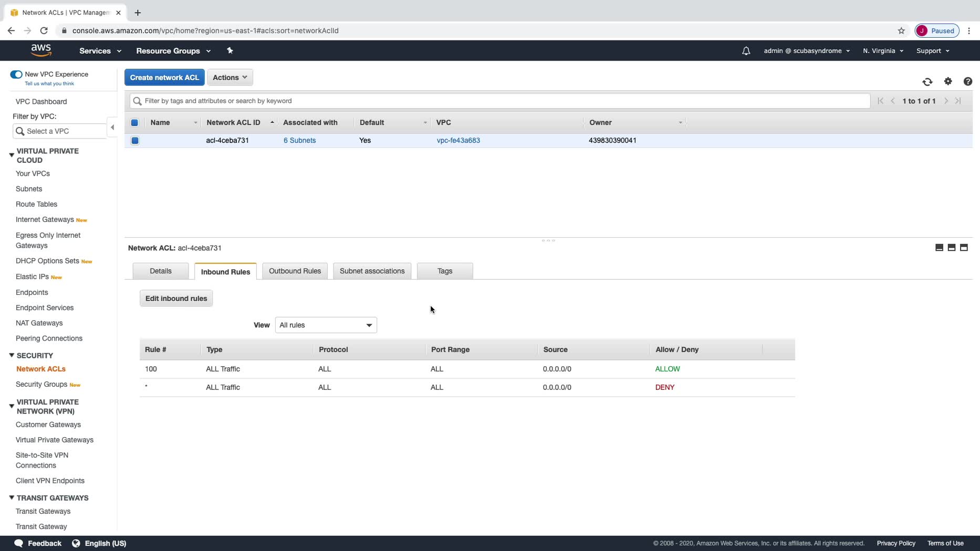Click the AWS logo home icon
Viewport: 980px width, 551px height.
(41, 50)
